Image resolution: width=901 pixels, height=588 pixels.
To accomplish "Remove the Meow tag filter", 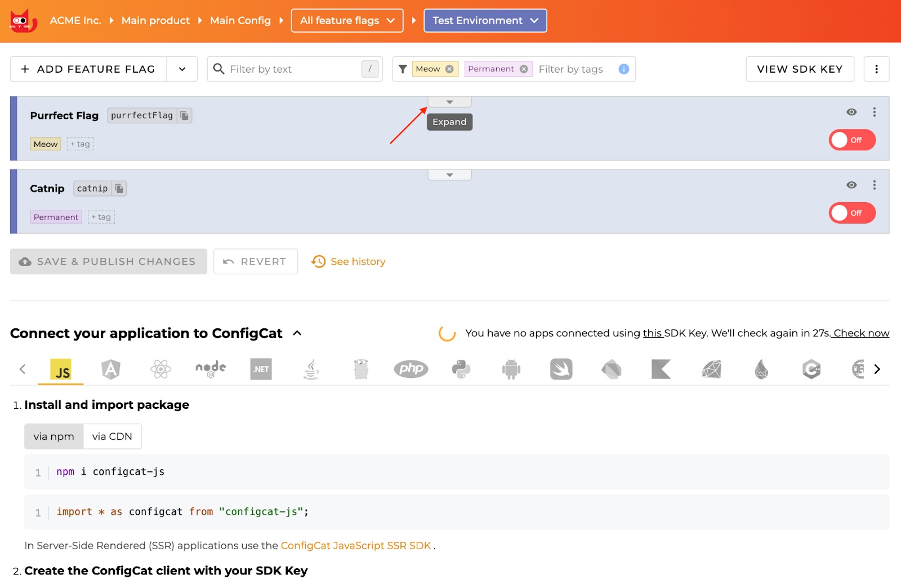I will click(x=449, y=69).
